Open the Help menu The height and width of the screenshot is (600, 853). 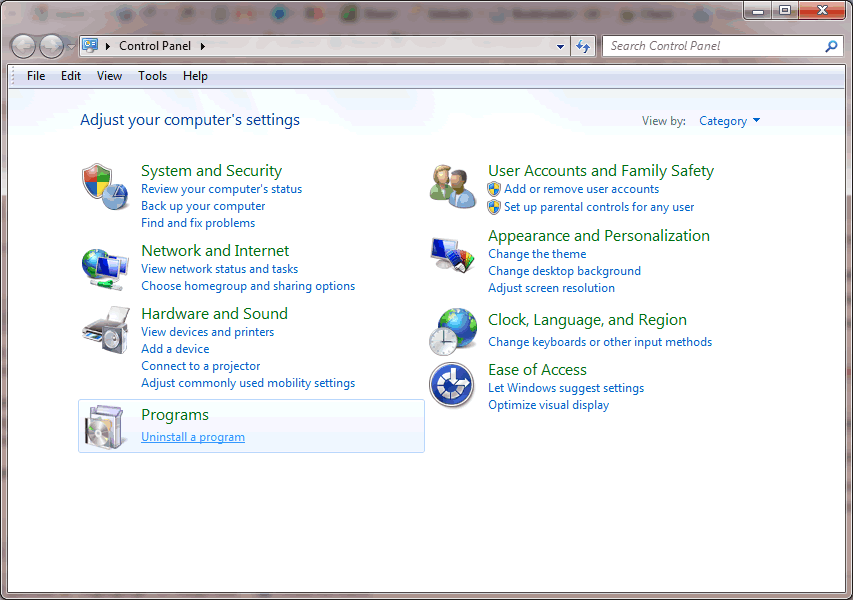pyautogui.click(x=195, y=76)
